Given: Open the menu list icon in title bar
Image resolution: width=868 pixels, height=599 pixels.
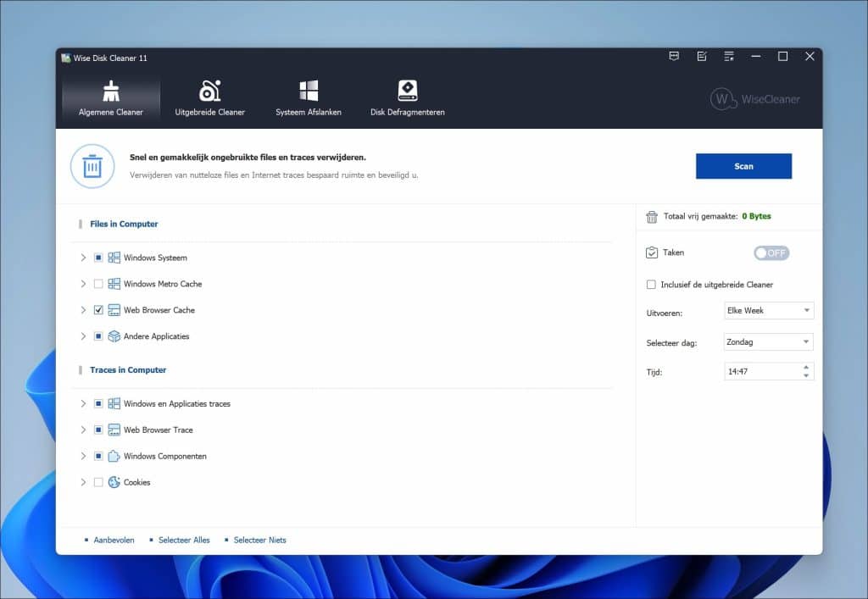Looking at the screenshot, I should pos(728,57).
